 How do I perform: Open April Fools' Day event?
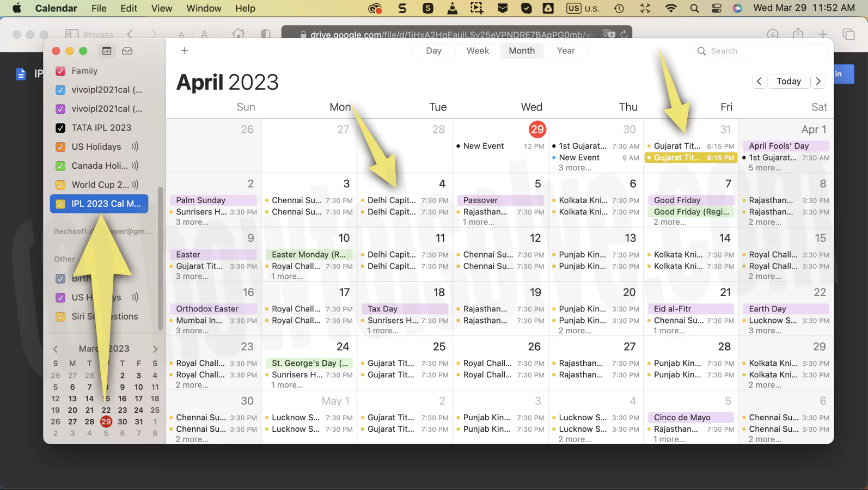(x=786, y=146)
